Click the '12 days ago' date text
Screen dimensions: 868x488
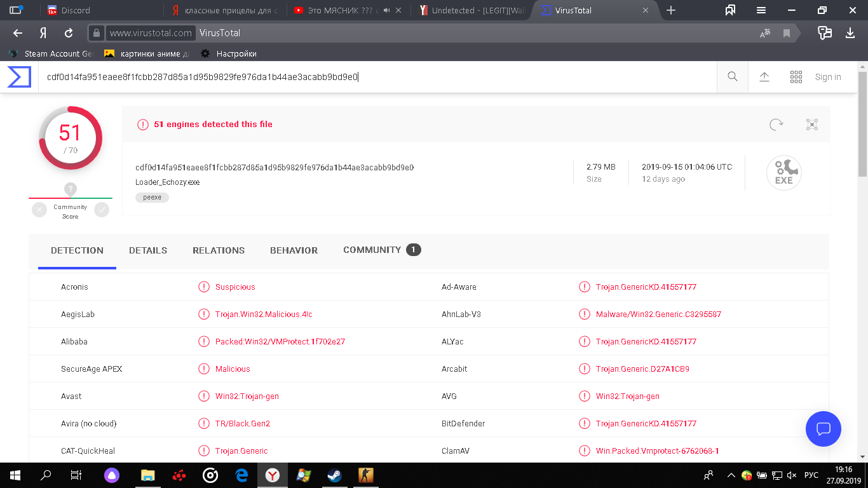click(x=663, y=179)
